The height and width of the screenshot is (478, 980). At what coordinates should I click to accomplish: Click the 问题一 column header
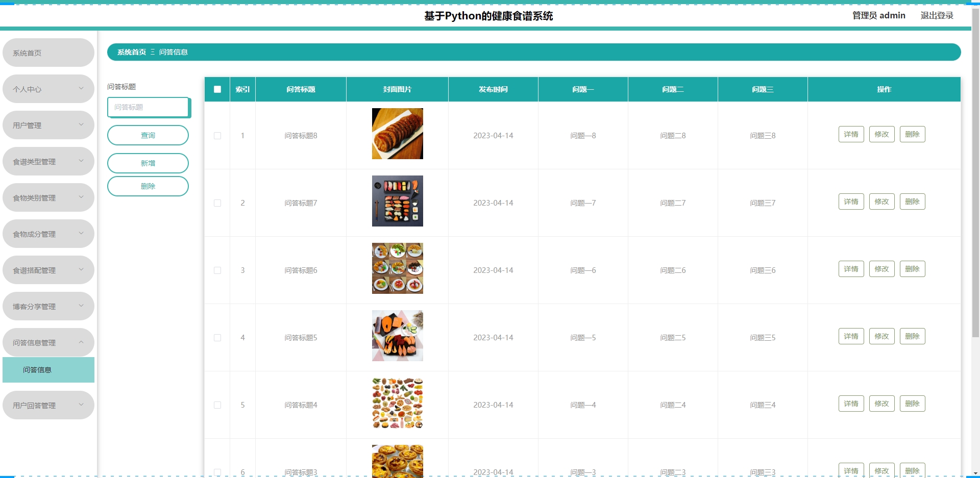pyautogui.click(x=583, y=89)
